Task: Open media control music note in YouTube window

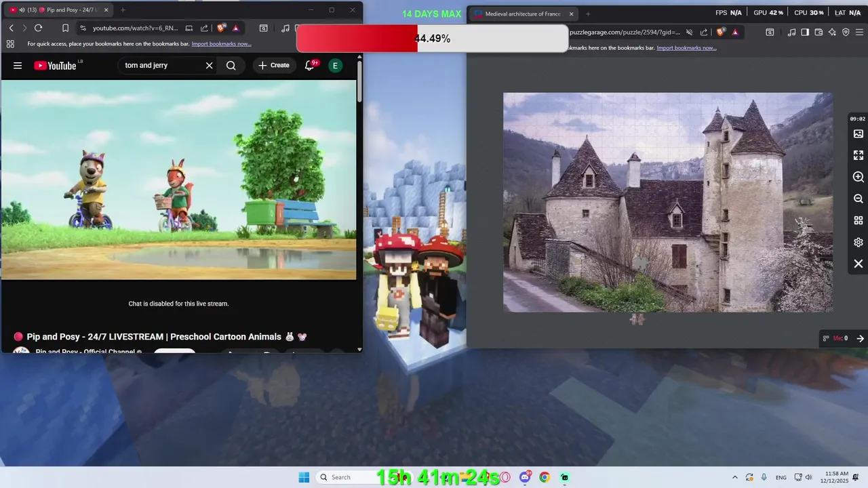Action: click(x=285, y=28)
